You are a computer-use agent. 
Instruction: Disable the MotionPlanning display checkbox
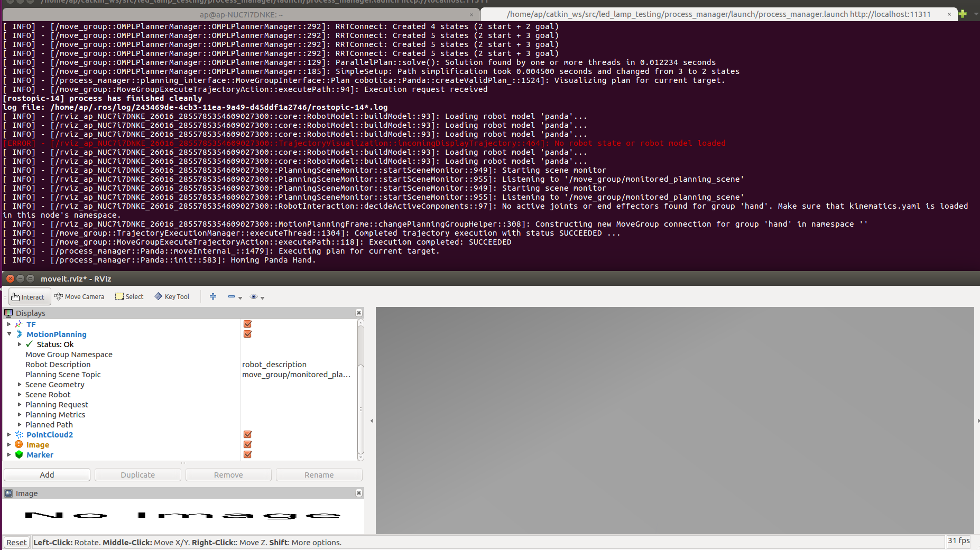[x=247, y=334]
